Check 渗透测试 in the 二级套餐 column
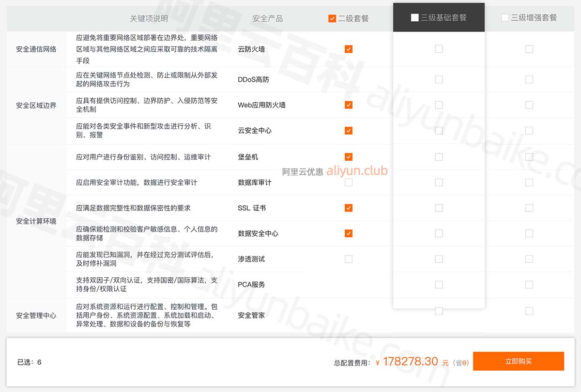Viewport: 581px width, 392px height. (349, 259)
